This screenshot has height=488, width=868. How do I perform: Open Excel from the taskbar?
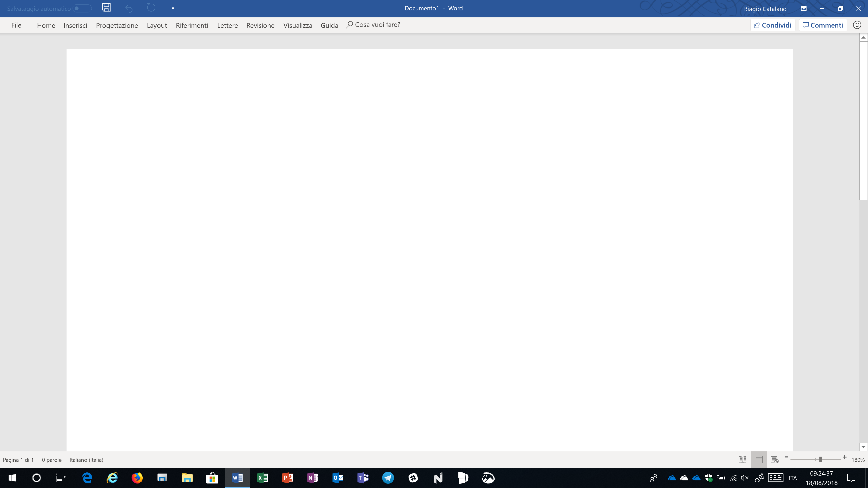pos(262,478)
